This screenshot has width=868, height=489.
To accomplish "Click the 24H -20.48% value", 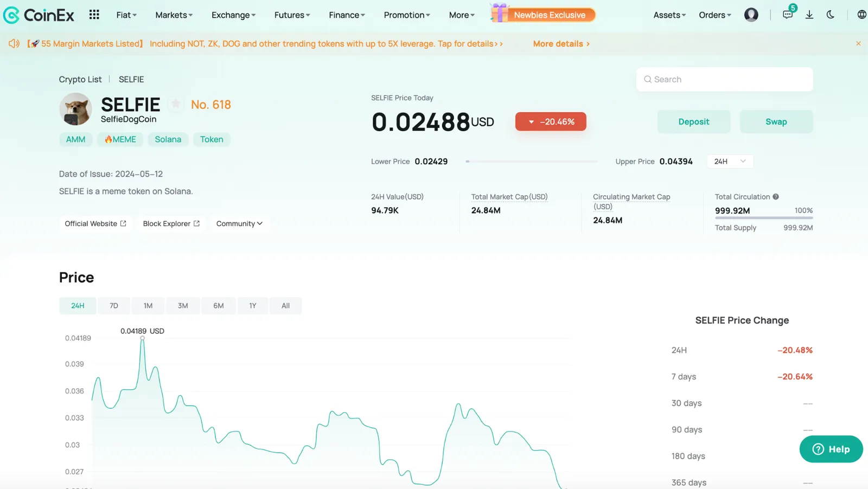I will [795, 350].
